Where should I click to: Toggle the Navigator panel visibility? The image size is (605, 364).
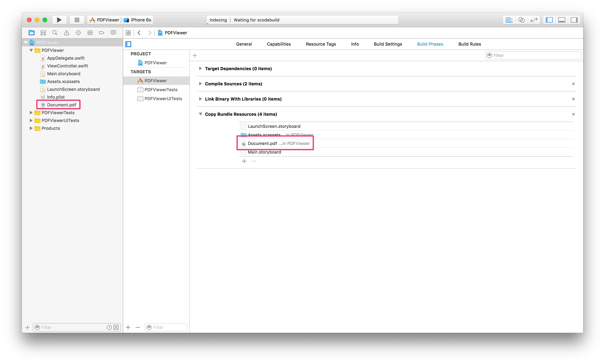pyautogui.click(x=549, y=20)
